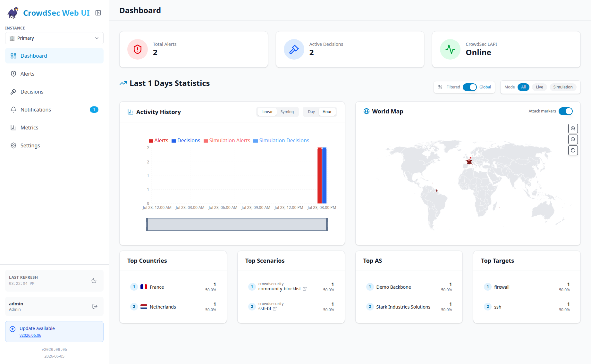Click the Update available arrow icon
This screenshot has width=591, height=364.
pos(13,329)
